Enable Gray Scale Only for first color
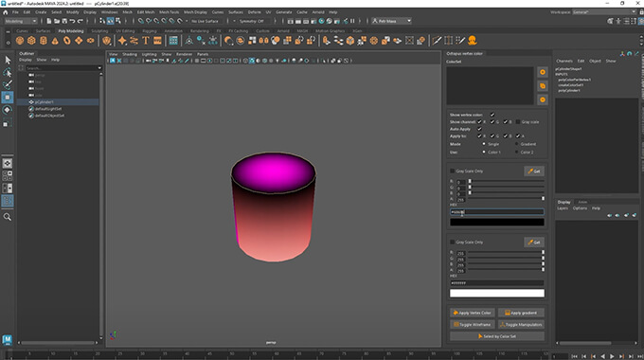This screenshot has width=644, height=360. pyautogui.click(x=452, y=171)
